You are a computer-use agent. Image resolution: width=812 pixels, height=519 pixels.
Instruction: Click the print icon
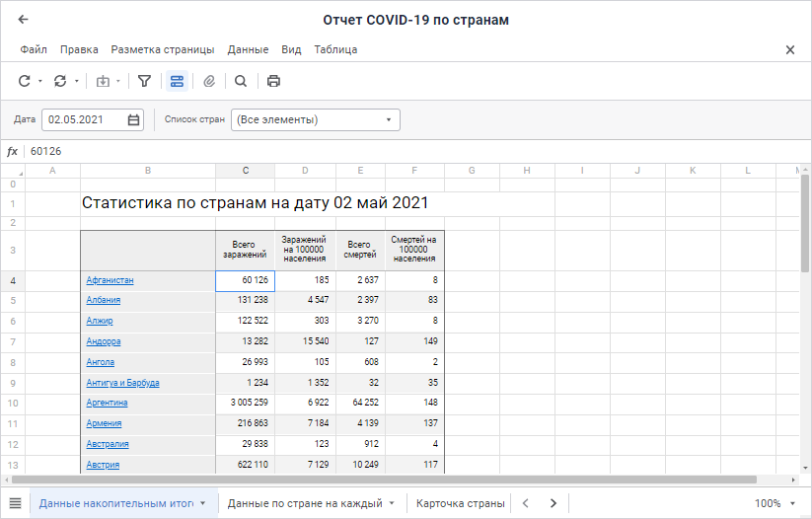coord(273,81)
